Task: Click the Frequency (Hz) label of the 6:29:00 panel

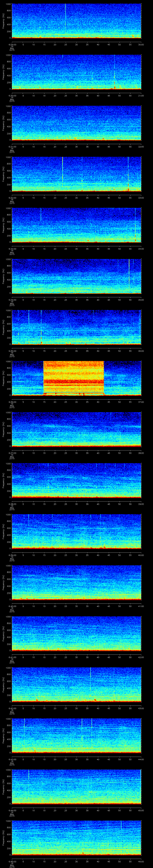Action: click(3, 21)
